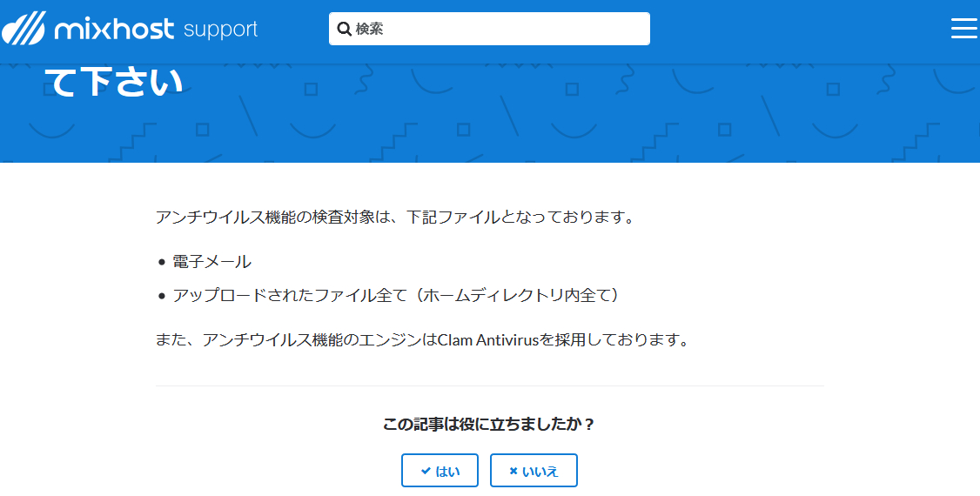Click the mixhost wordmark in header
This screenshot has width=980, height=496.
114,29
